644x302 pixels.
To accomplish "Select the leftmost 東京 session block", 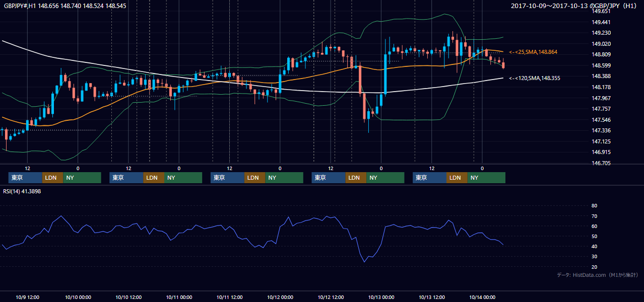I will click(x=25, y=178).
